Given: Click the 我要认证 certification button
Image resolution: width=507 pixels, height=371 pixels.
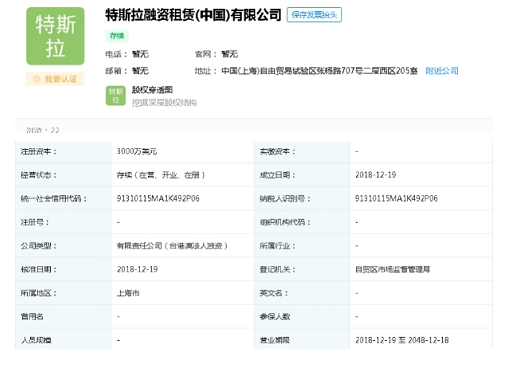Looking at the screenshot, I should [55, 79].
